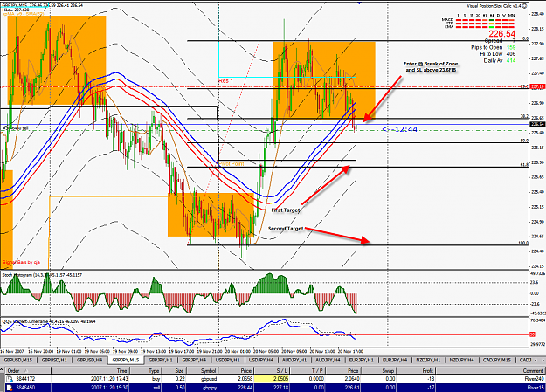The height and width of the screenshot is (392, 546).
Task: Open the GBPUSD,H4 chart tab
Action: (89, 360)
